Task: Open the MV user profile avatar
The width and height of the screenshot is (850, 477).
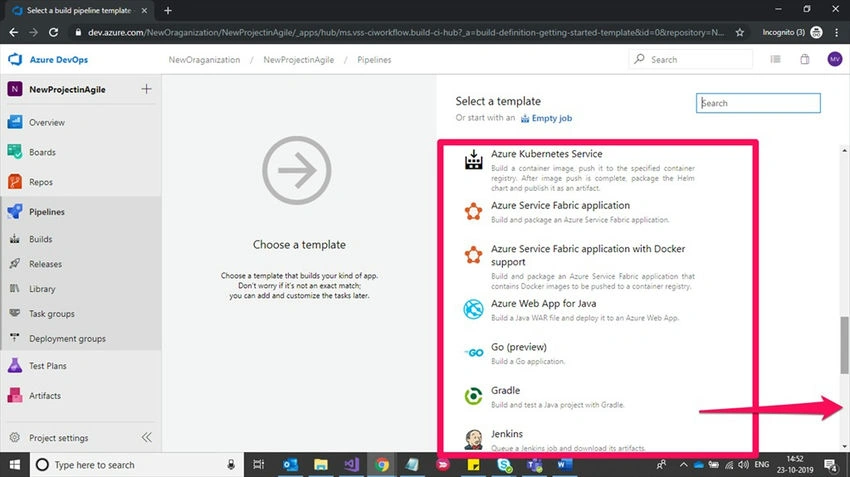Action: [x=835, y=59]
